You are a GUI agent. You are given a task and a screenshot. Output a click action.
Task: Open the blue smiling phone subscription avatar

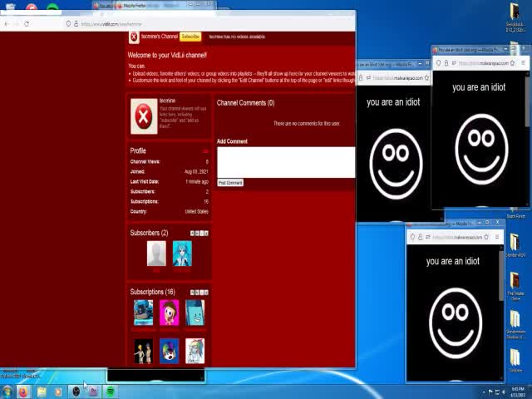(x=195, y=313)
